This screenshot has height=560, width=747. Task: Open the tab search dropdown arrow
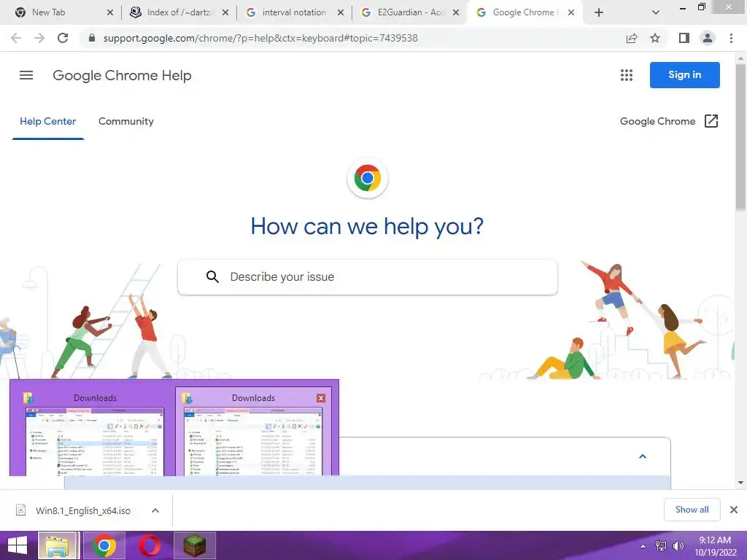click(x=656, y=12)
